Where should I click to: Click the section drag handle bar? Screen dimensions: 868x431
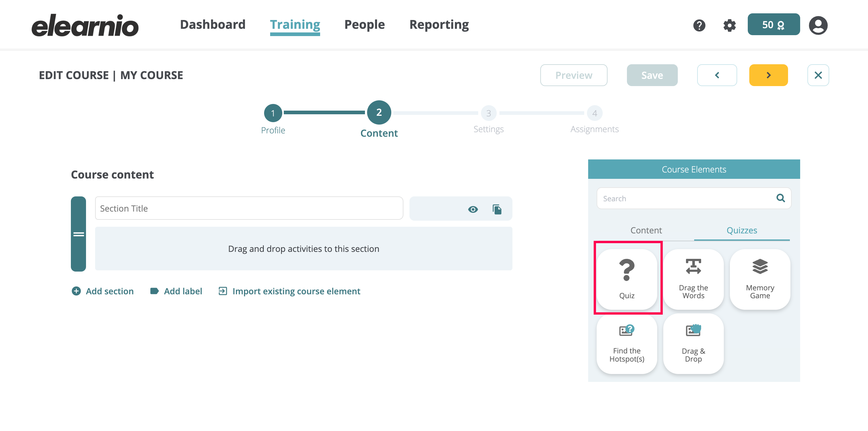78,234
